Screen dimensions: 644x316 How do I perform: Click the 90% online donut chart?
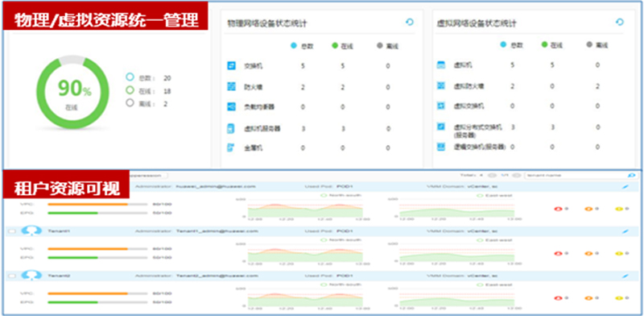pyautogui.click(x=72, y=92)
